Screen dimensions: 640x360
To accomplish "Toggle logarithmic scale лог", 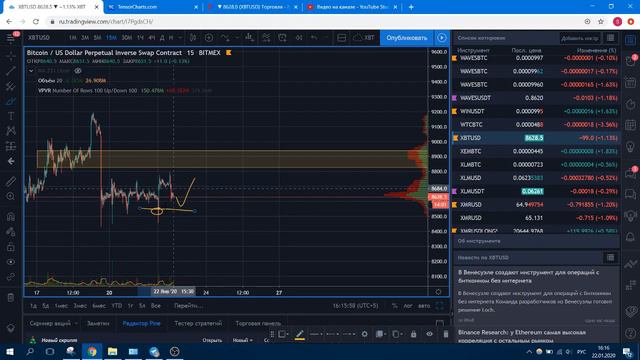I will pos(408,305).
